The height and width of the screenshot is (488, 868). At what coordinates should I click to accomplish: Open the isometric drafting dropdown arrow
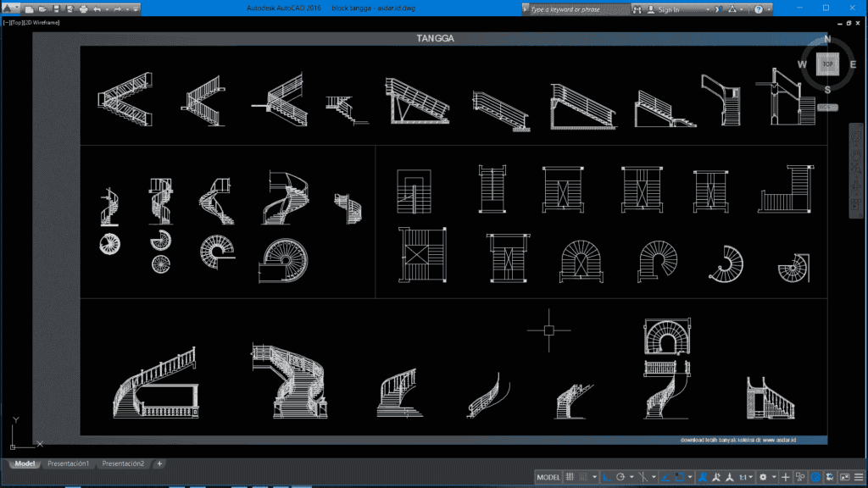(654, 477)
